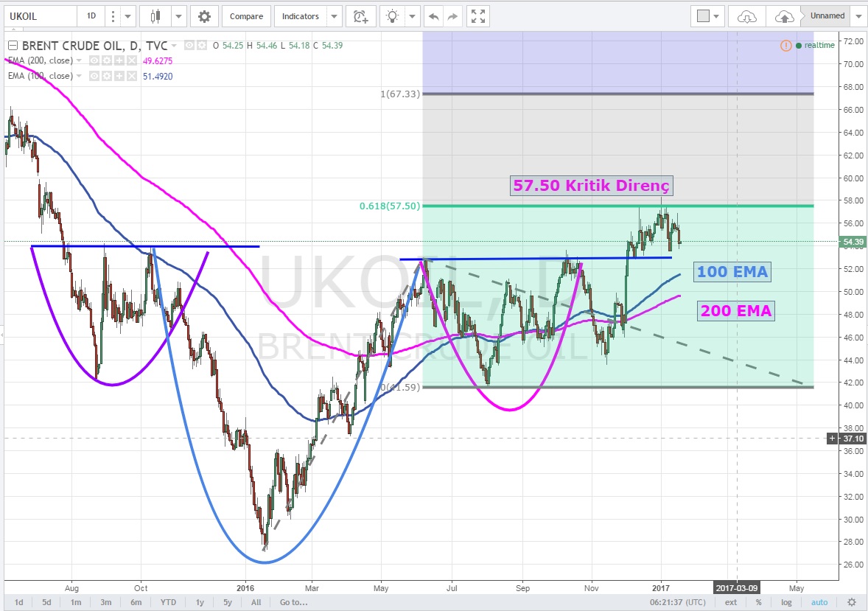Hide the EMA 200 indicator eye icon
This screenshot has height=611, width=868.
95,60
